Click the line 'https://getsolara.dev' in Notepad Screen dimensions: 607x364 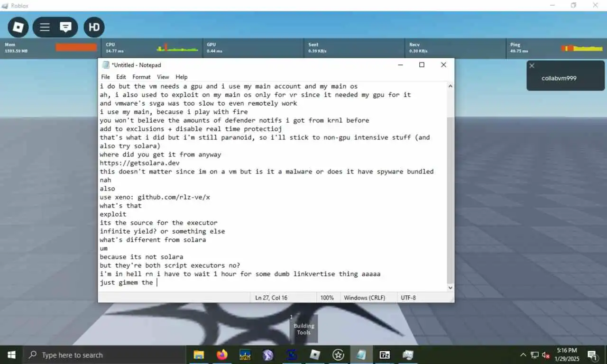tap(139, 163)
